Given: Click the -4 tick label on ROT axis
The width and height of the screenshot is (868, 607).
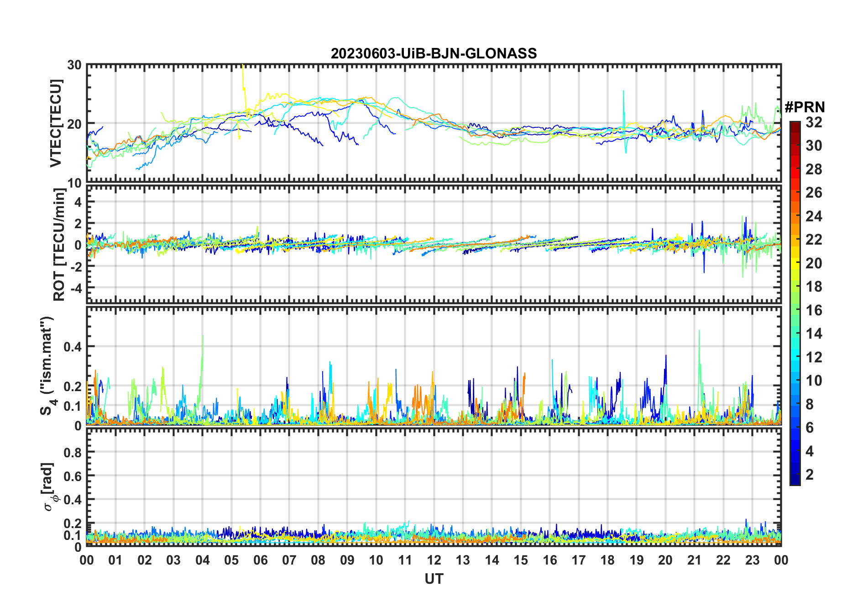Looking at the screenshot, I should click(x=74, y=288).
